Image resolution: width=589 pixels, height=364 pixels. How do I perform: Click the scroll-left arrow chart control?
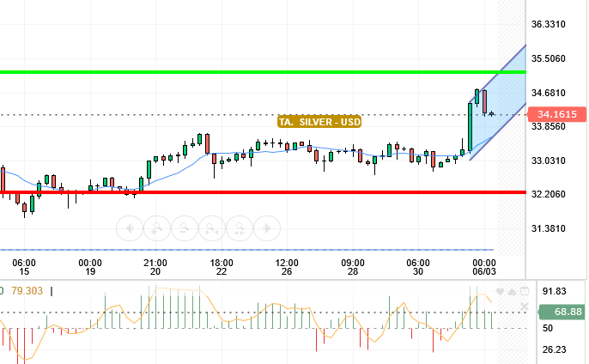[130, 228]
